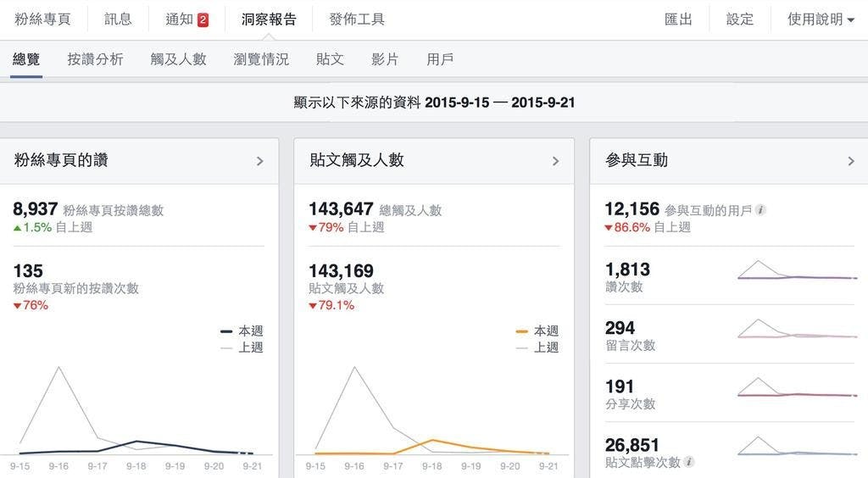Click the 讚次數 sparkline chart
The height and width of the screenshot is (478, 868).
[797, 270]
